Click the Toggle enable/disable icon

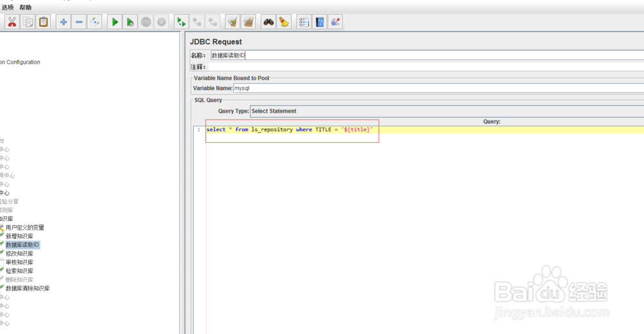95,22
